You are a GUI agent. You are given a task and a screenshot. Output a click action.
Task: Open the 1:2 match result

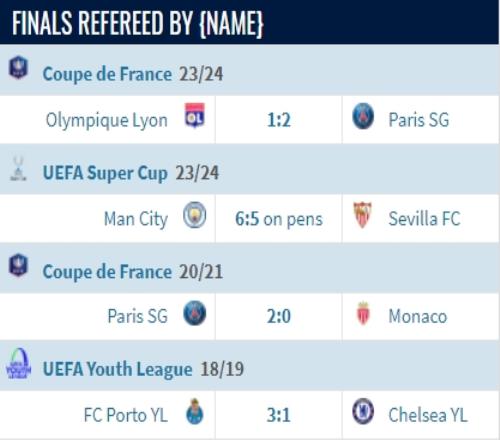tap(279, 120)
